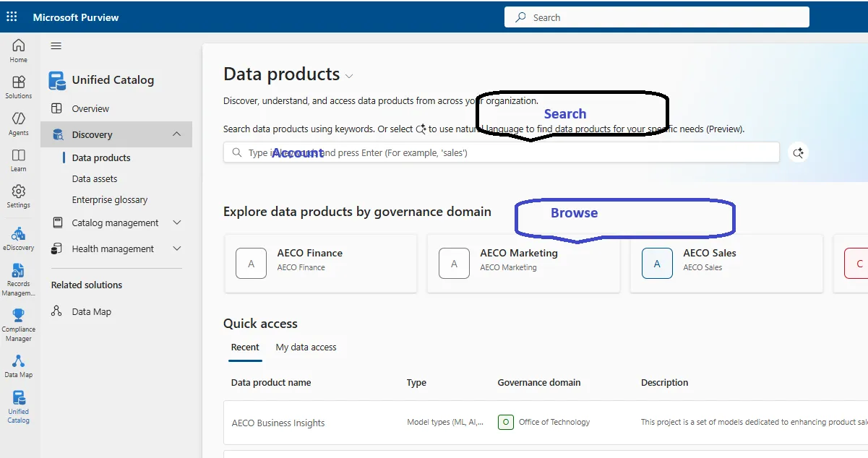Open Data Map under Related solutions
The width and height of the screenshot is (868, 458).
[x=92, y=311]
